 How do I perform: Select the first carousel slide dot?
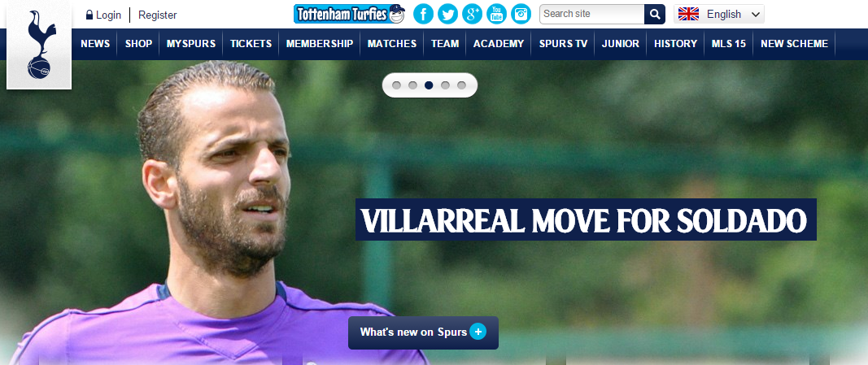[396, 85]
